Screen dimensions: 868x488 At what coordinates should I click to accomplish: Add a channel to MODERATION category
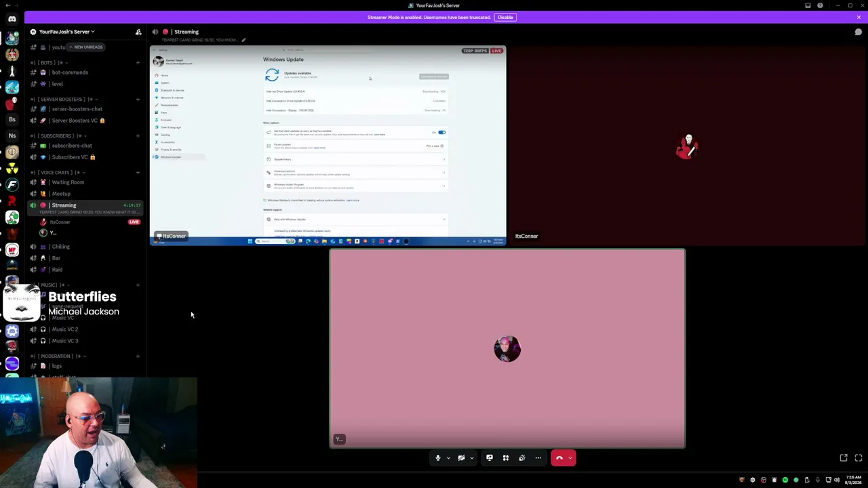click(138, 356)
